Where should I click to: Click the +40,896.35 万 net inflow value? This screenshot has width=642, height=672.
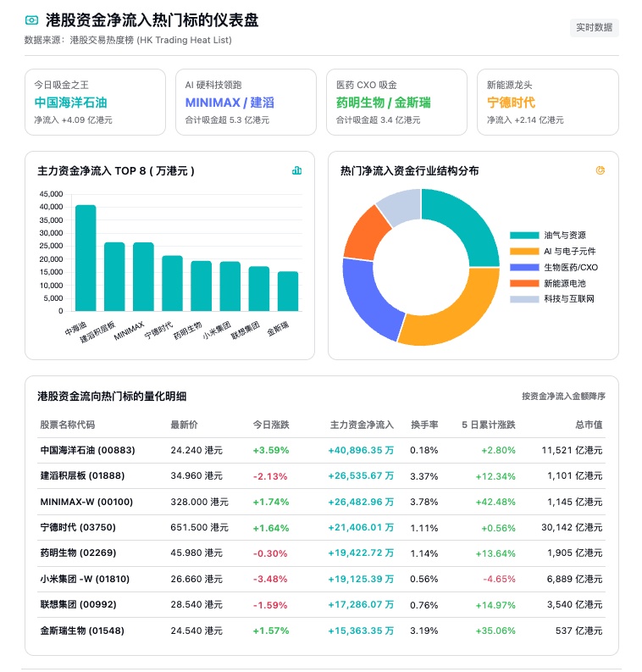(x=361, y=450)
